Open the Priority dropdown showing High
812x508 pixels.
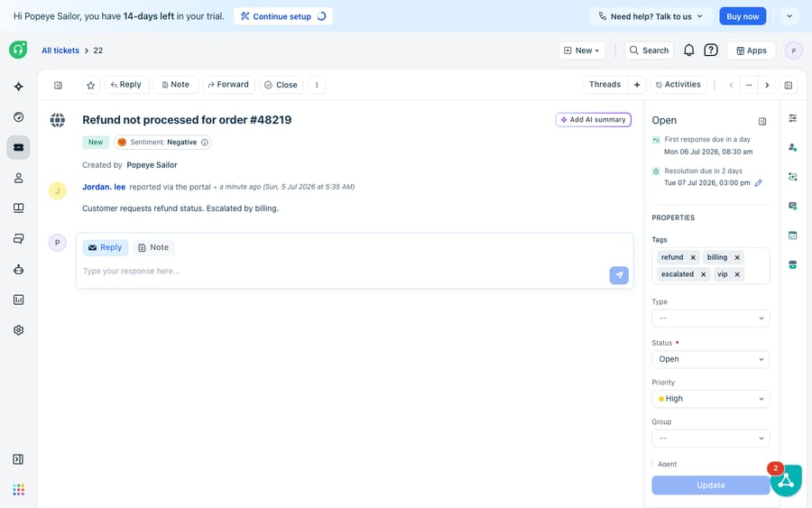click(x=711, y=399)
